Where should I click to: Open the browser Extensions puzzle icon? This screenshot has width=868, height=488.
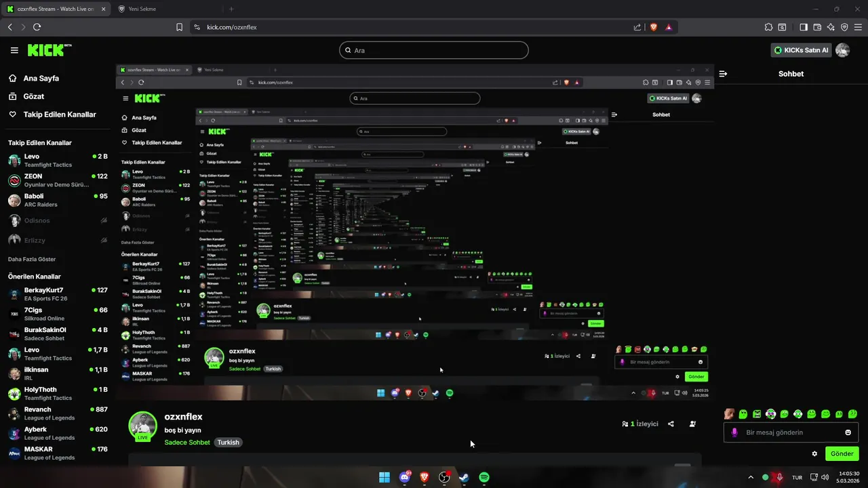[x=768, y=27]
